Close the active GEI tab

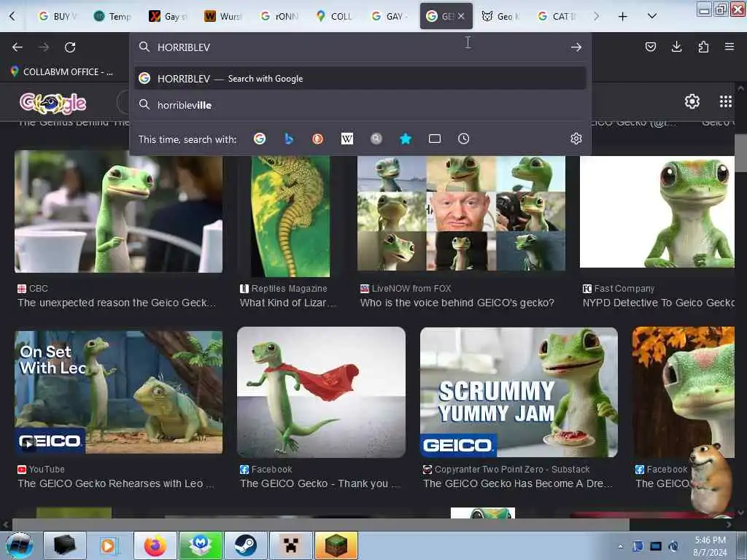(x=461, y=16)
